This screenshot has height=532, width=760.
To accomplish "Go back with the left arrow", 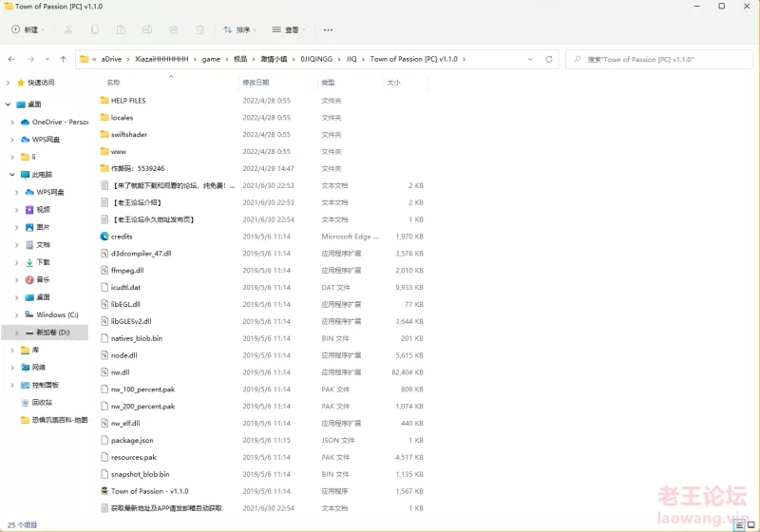I will 11,59.
